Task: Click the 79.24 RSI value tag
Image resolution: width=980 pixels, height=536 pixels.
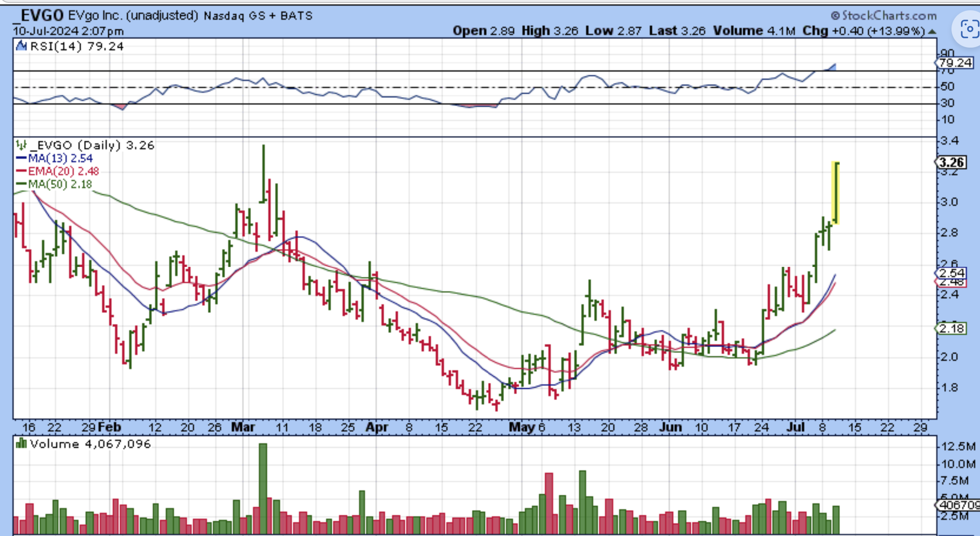Action: coord(954,63)
